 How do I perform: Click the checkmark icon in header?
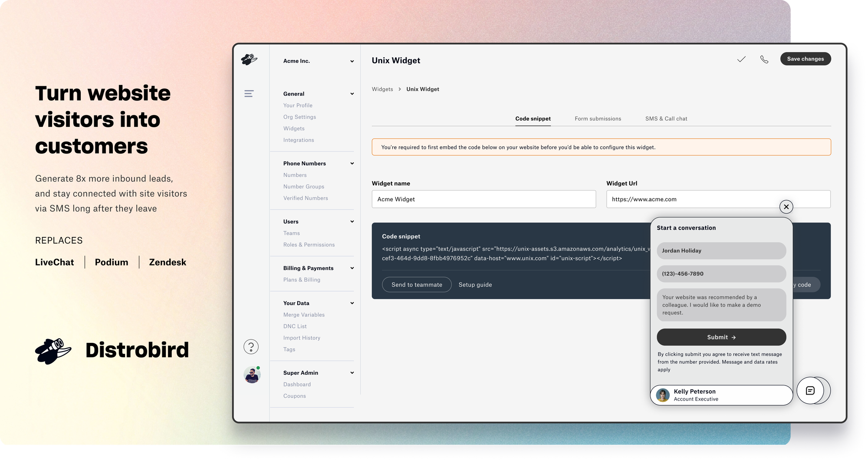click(x=741, y=59)
